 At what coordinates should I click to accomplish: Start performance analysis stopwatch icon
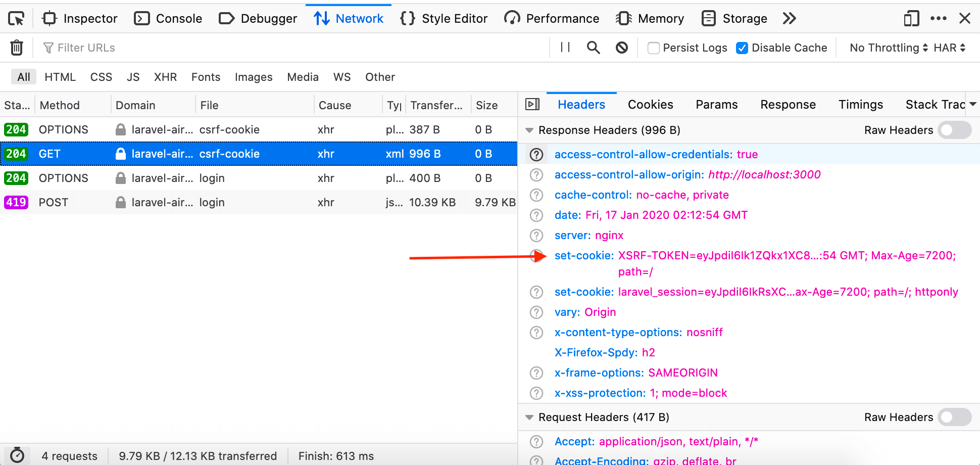pyautogui.click(x=17, y=455)
